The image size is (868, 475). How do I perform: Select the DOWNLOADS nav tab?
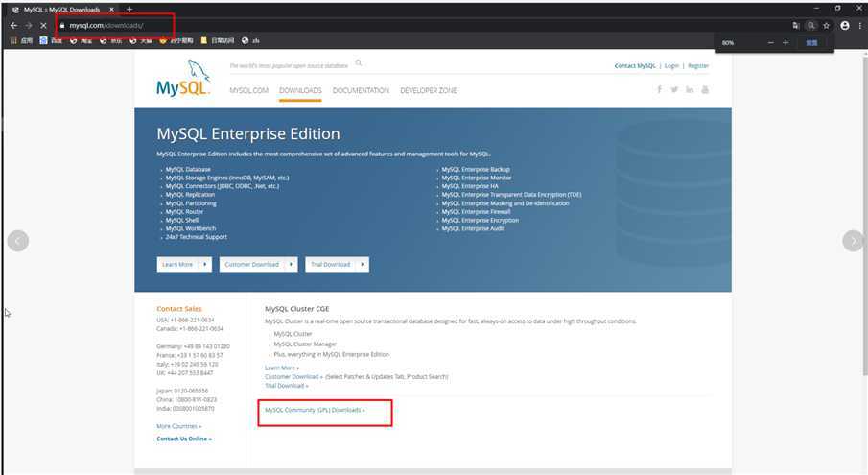pyautogui.click(x=300, y=90)
